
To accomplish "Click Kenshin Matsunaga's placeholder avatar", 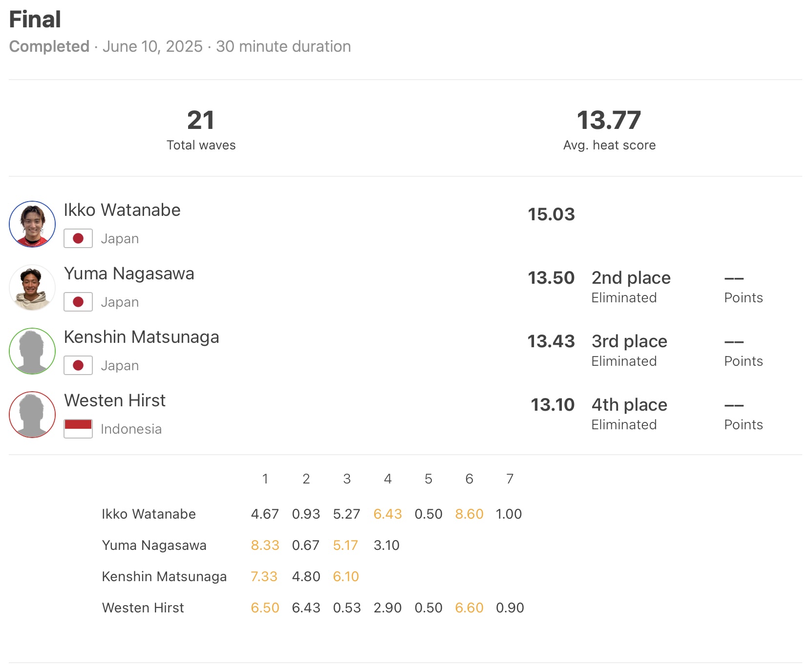I will coord(32,351).
